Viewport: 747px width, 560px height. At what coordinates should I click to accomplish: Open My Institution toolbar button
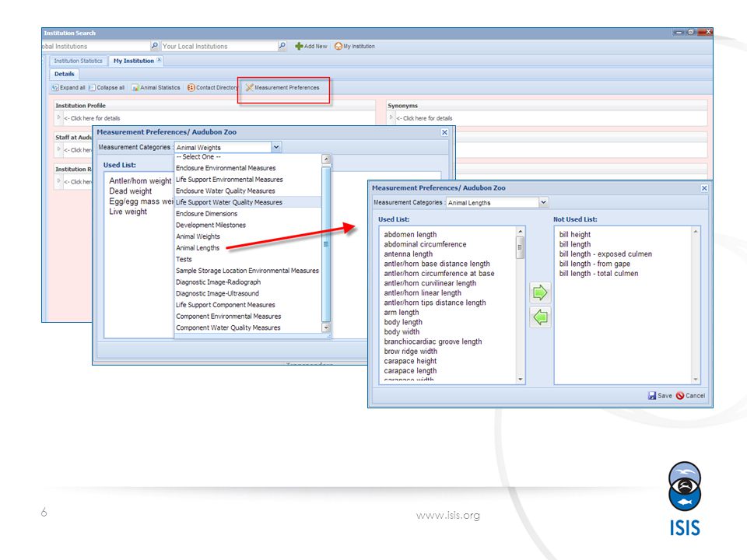tap(355, 46)
